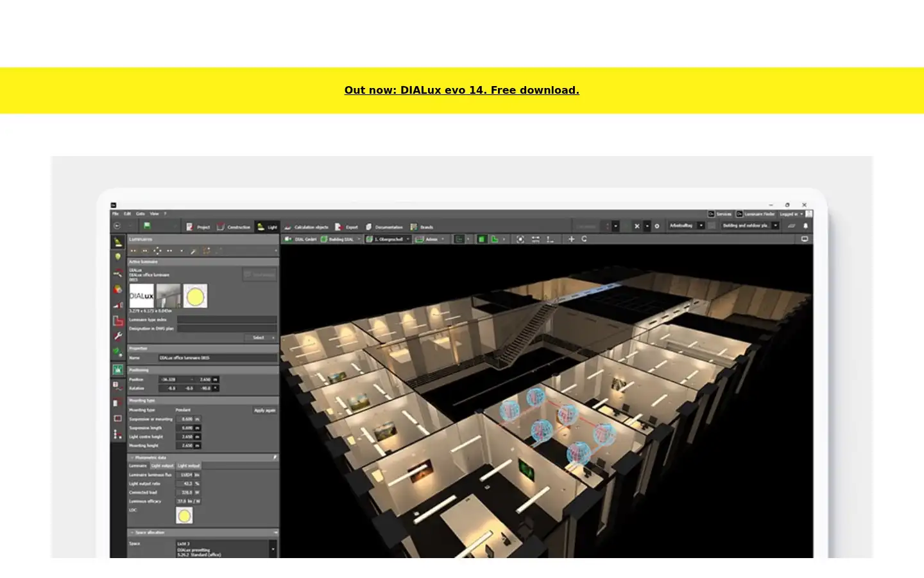The width and height of the screenshot is (924, 578).
Task: Click the Select button in Active luminaire
Action: tap(261, 338)
